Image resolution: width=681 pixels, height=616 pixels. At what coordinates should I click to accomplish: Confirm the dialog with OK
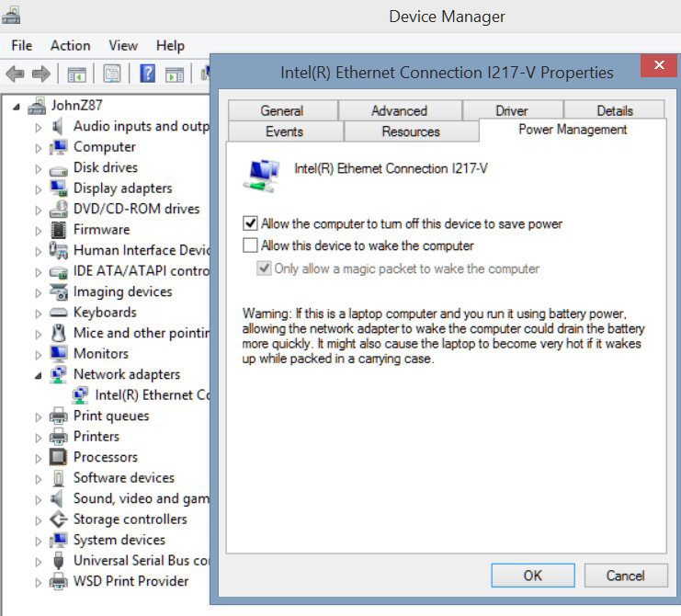click(x=533, y=576)
